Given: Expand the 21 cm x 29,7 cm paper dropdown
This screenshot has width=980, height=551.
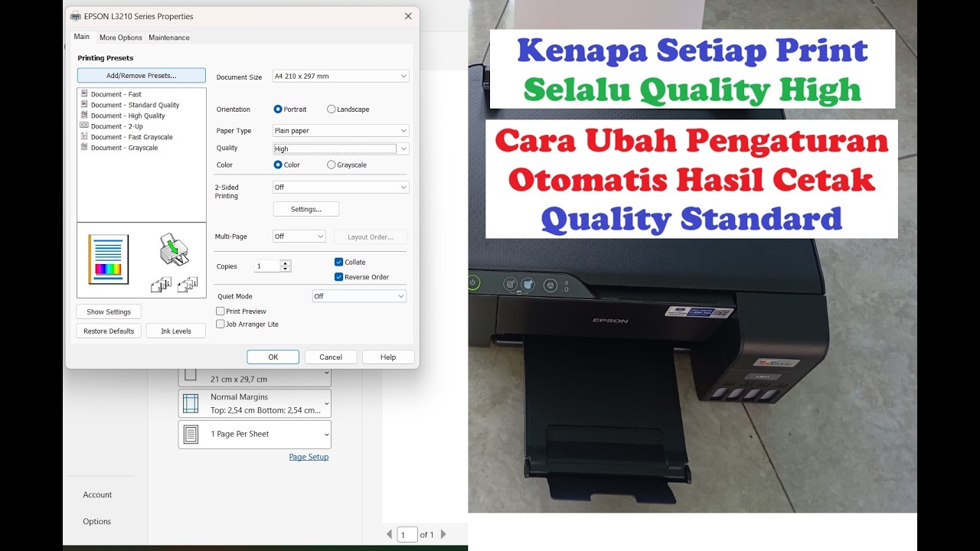Looking at the screenshot, I should (326, 373).
